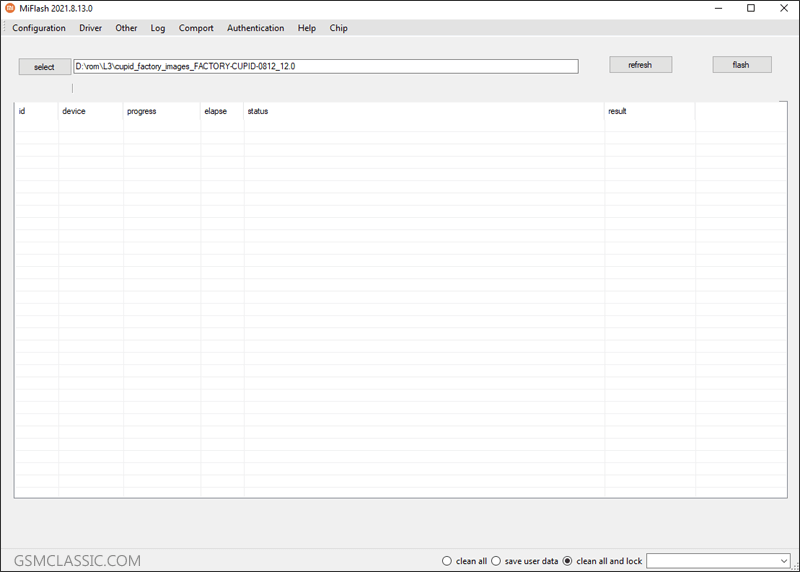
Task: Open the Help menu
Action: coord(307,28)
